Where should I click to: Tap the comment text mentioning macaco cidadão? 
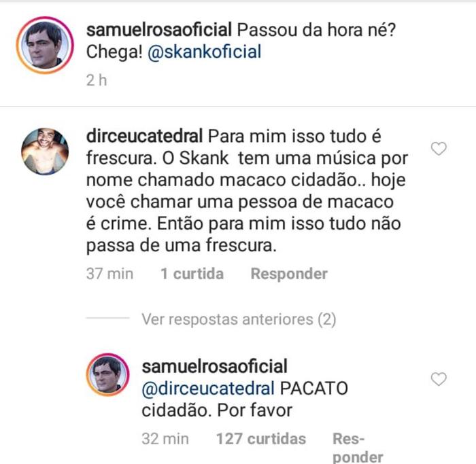247,191
